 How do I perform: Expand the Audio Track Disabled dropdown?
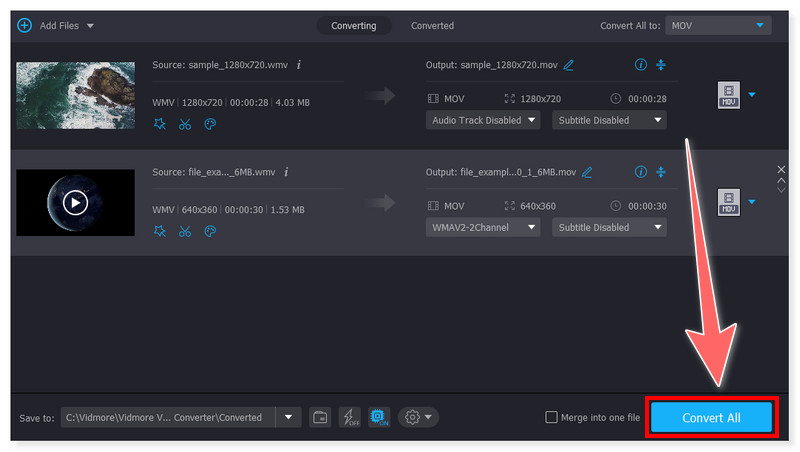[x=484, y=120]
